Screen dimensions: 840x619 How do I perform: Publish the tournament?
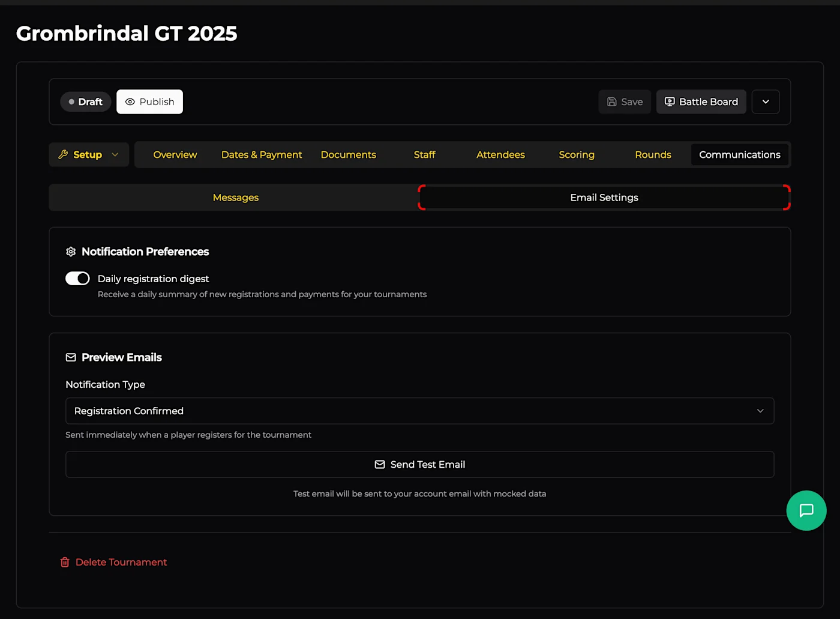[150, 101]
